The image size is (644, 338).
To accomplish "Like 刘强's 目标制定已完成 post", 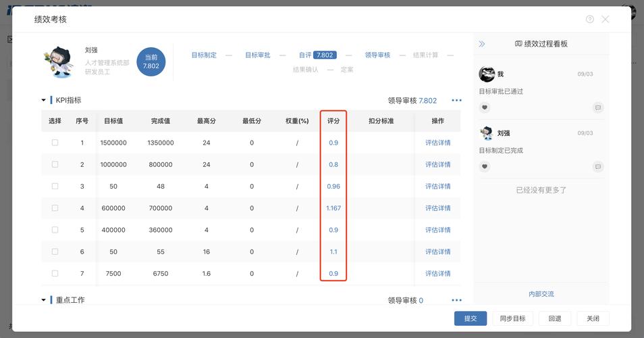I will pyautogui.click(x=484, y=166).
